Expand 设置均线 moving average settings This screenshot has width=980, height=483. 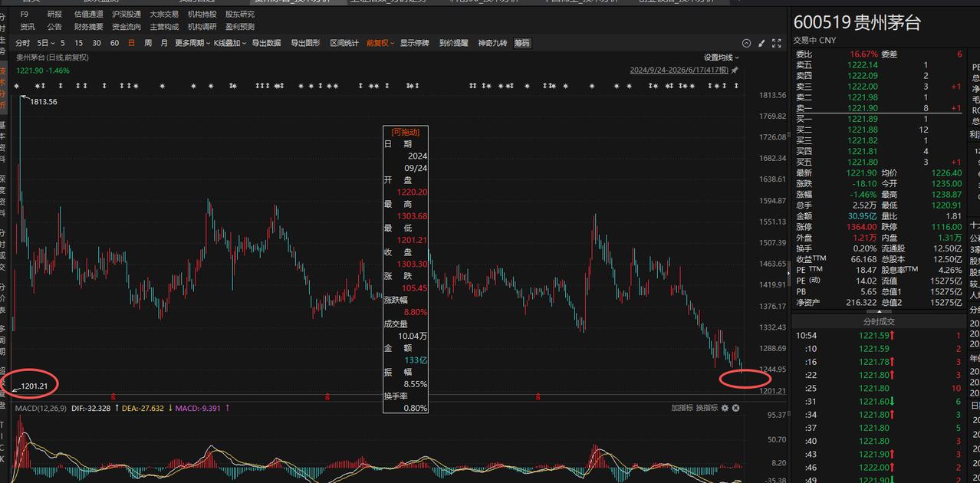722,58
